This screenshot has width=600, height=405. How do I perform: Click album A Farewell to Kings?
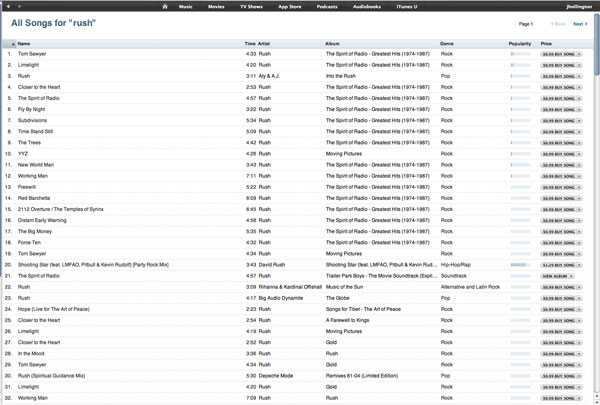347,320
